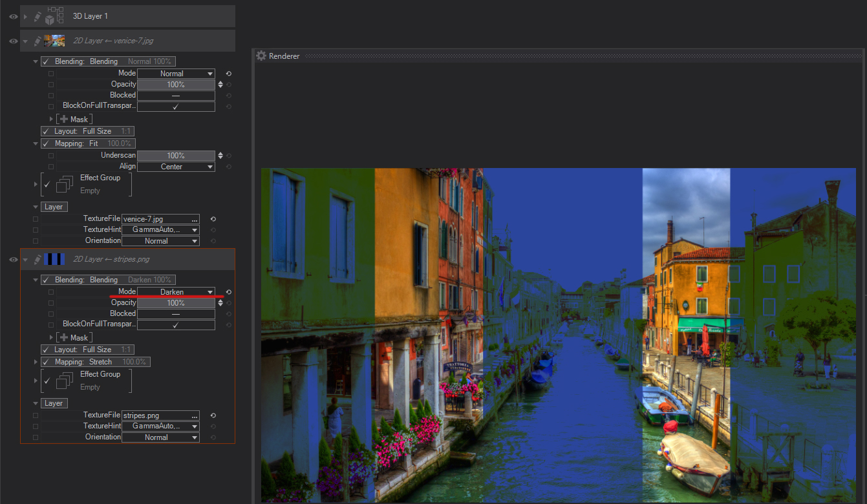Reset the Darken blend mode for stripes.png
This screenshot has height=504, width=867.
click(x=228, y=292)
